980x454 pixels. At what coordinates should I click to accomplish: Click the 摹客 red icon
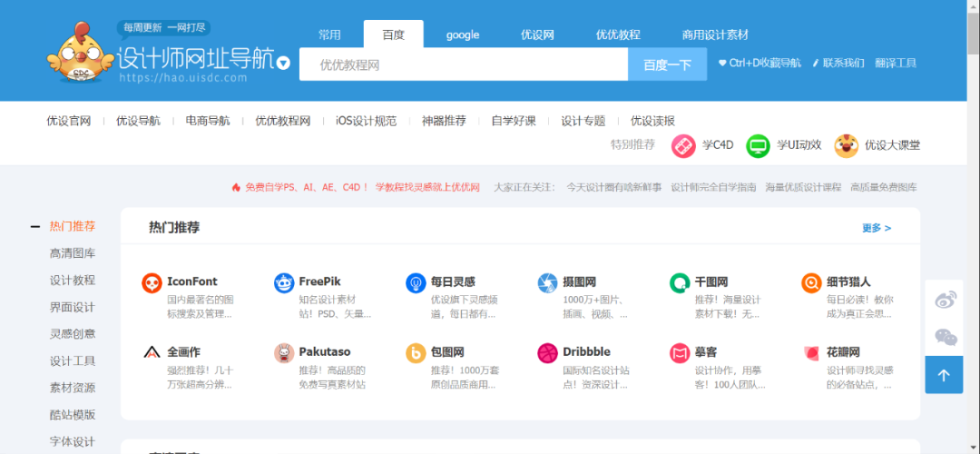[680, 352]
